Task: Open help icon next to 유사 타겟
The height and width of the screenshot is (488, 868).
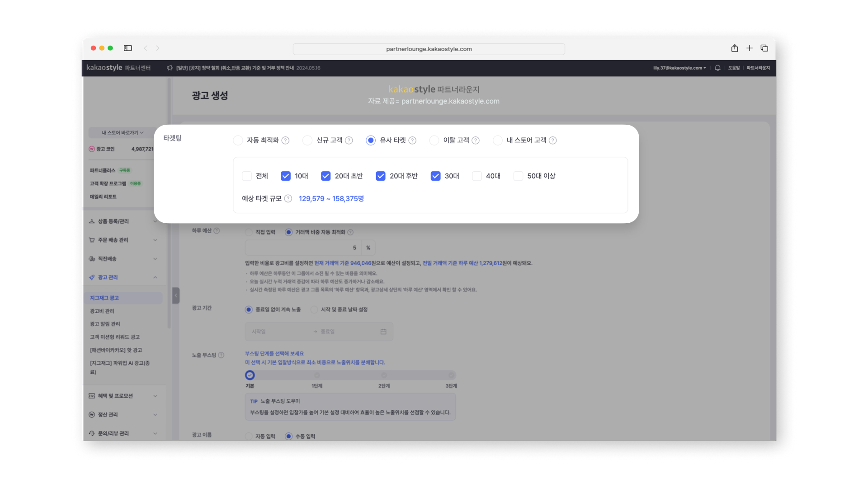Action: pyautogui.click(x=412, y=141)
